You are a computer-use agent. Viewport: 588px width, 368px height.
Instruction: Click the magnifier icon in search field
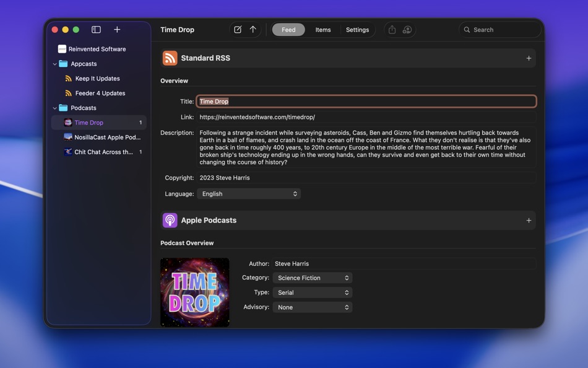467,30
